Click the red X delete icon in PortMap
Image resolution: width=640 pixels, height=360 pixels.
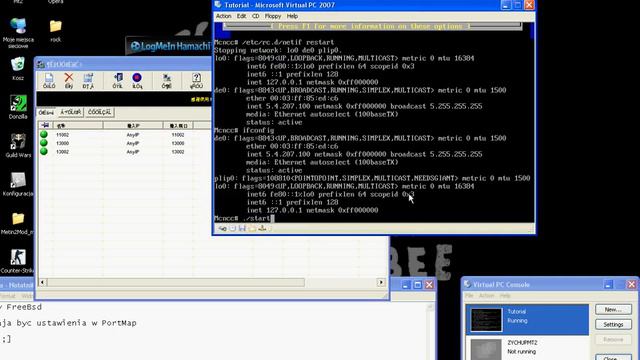[69, 80]
